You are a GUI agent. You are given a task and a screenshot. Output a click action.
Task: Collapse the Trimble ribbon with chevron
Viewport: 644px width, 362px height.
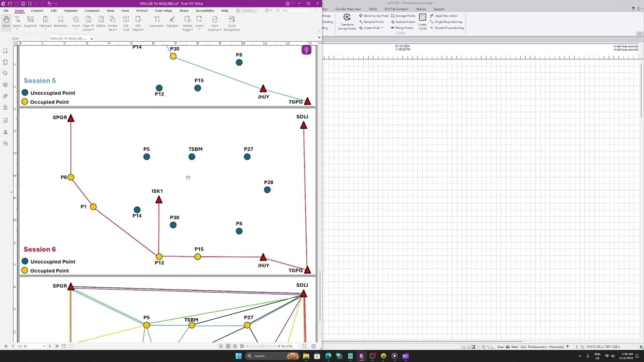[639, 34]
